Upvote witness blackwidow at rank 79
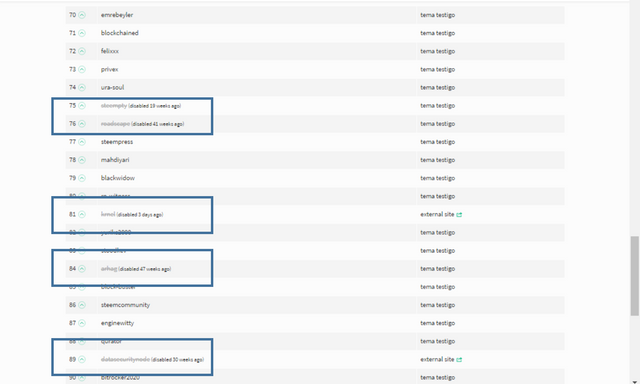This screenshot has height=384, width=640. (x=82, y=178)
